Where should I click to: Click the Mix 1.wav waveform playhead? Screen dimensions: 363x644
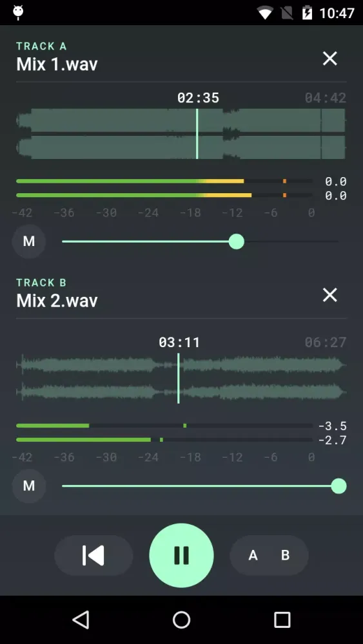point(197,133)
